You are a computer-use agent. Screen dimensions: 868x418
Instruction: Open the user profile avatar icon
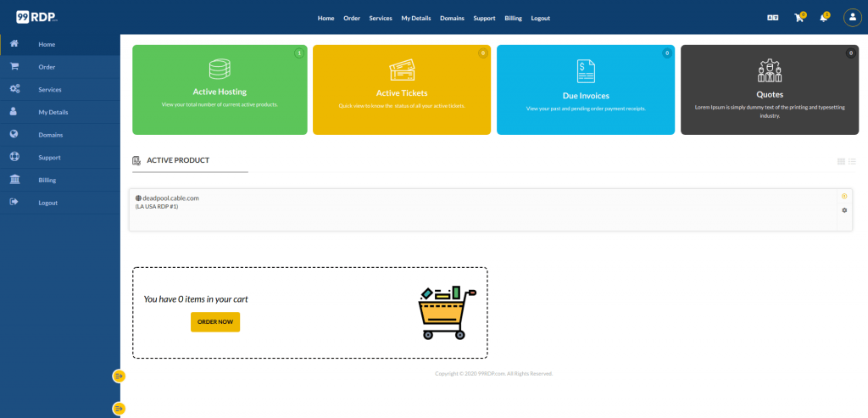(x=852, y=18)
